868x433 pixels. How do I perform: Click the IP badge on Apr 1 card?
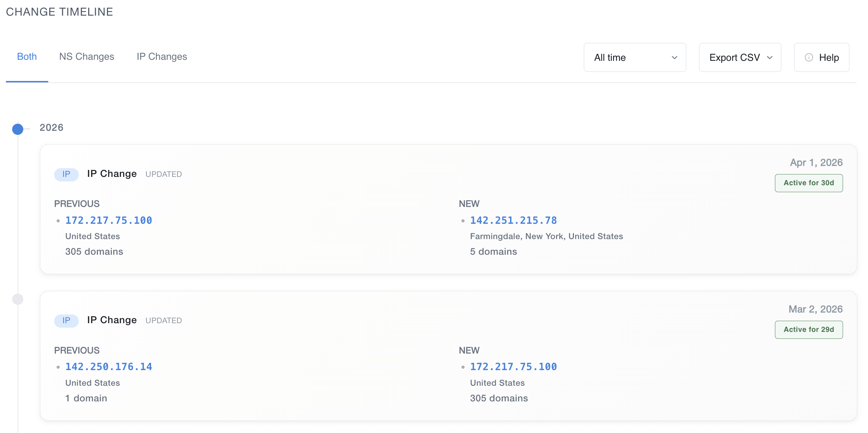point(66,174)
